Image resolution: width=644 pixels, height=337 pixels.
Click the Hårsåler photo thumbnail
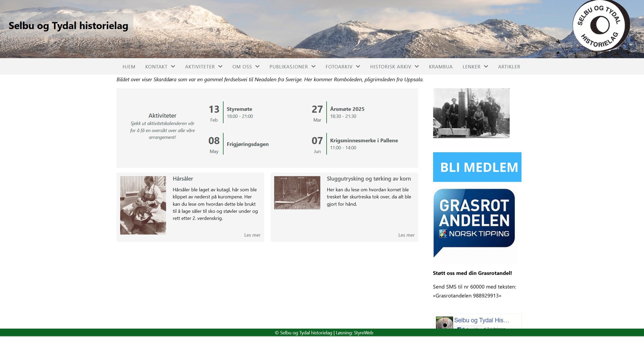pos(142,205)
